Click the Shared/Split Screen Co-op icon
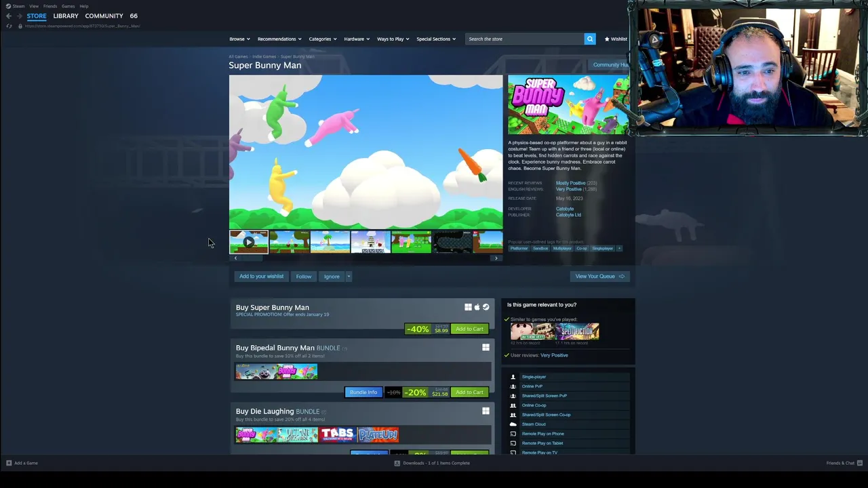This screenshot has height=488, width=868. 513,415
